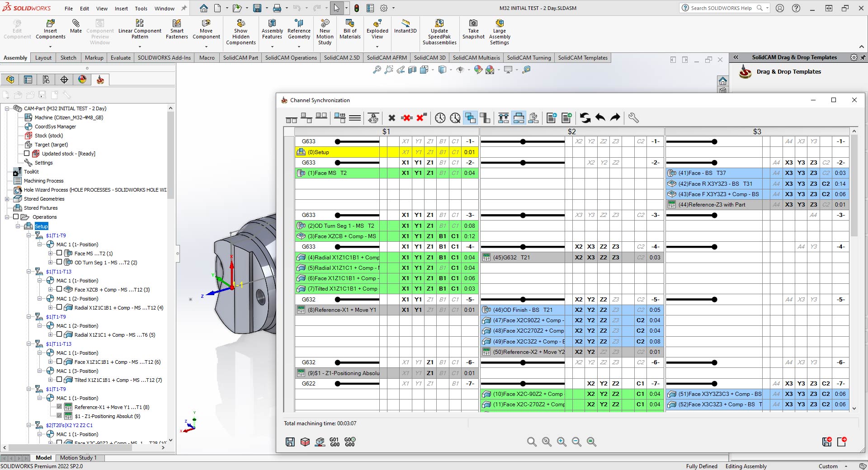The image size is (868, 470).
Task: Click the wrench settings icon in synchronization toolbar
Action: tap(633, 118)
